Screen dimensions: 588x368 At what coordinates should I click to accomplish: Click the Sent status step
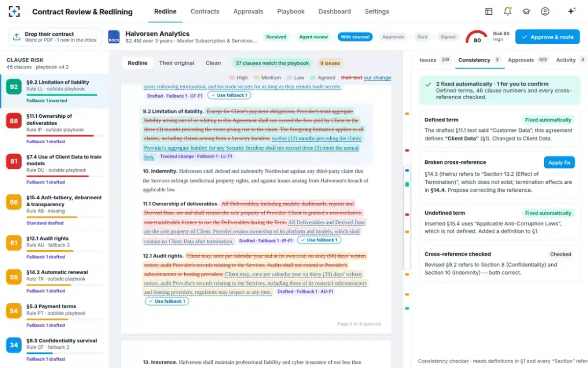pos(422,37)
